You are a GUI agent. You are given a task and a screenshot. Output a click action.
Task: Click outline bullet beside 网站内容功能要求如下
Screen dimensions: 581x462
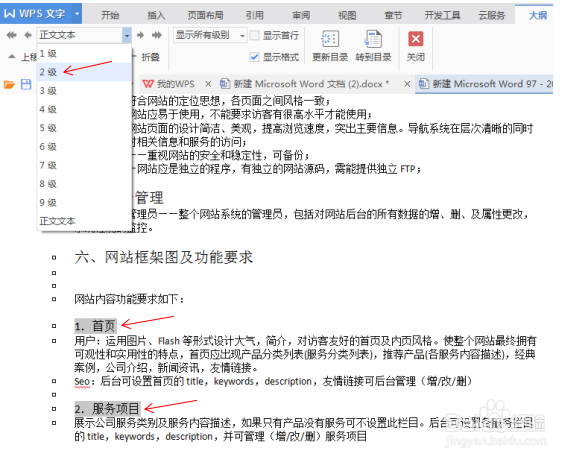click(54, 299)
